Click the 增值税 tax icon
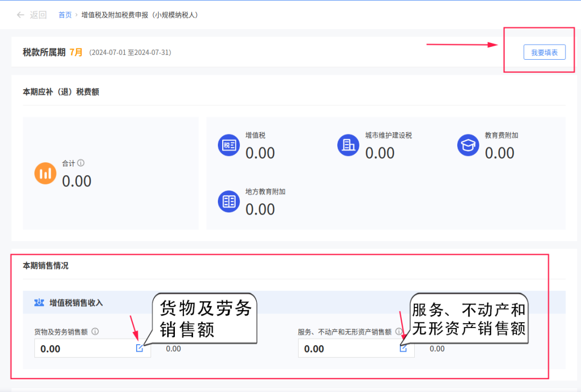The width and height of the screenshot is (581, 392). (x=229, y=145)
